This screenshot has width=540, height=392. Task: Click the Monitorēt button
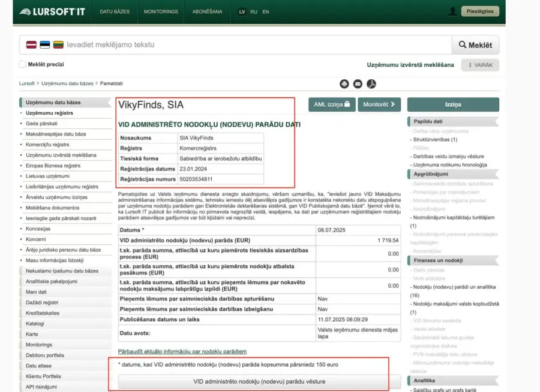pyautogui.click(x=379, y=104)
